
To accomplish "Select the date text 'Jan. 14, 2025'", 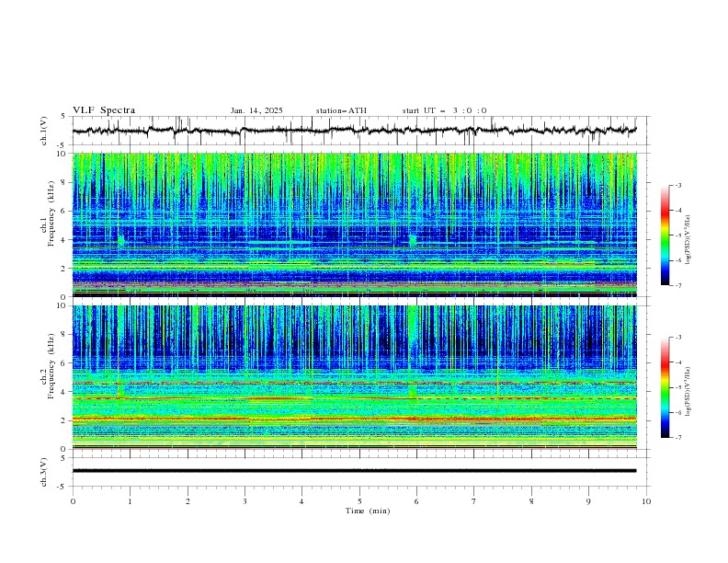I will tap(256, 110).
